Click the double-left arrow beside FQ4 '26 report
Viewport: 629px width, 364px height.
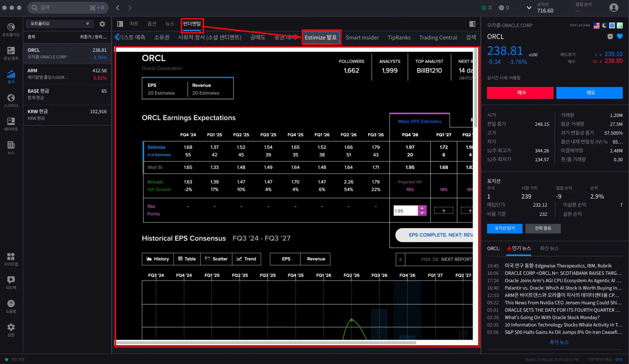pyautogui.click(x=400, y=259)
